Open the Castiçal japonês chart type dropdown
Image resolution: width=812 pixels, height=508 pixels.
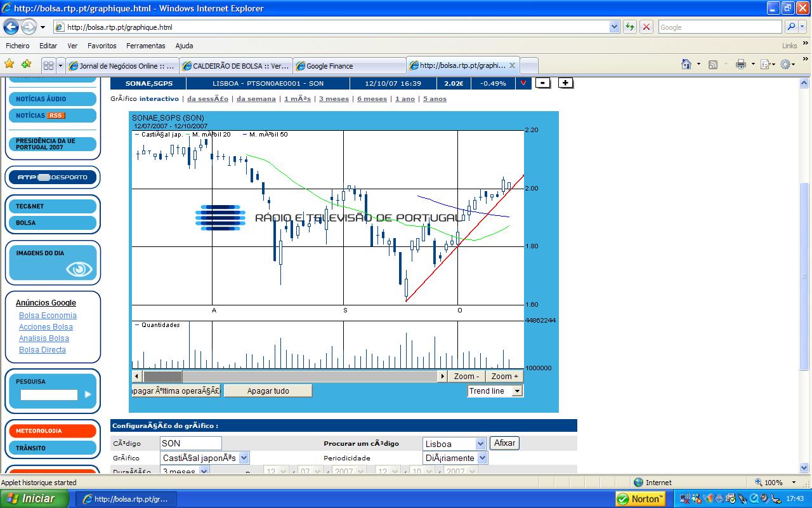coord(244,458)
